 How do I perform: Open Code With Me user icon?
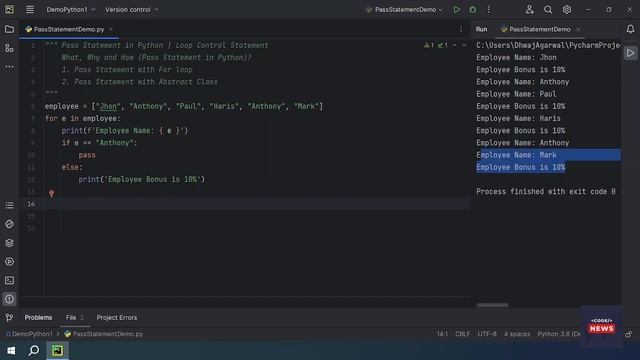[x=529, y=9]
